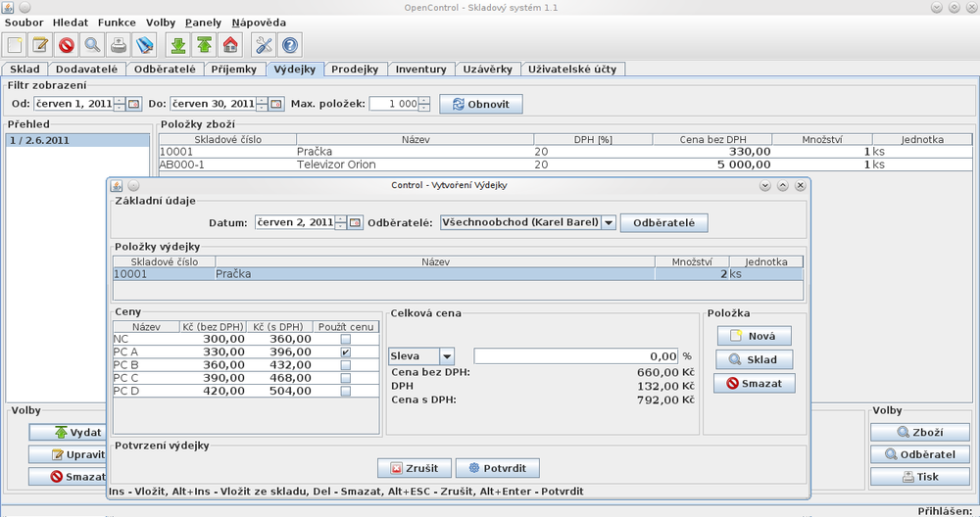Click the house toolbar icon
The image size is (980, 517).
(x=230, y=45)
